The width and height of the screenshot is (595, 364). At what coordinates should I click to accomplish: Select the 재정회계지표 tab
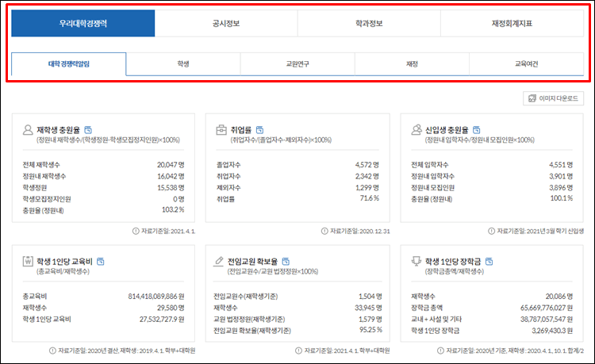(512, 24)
